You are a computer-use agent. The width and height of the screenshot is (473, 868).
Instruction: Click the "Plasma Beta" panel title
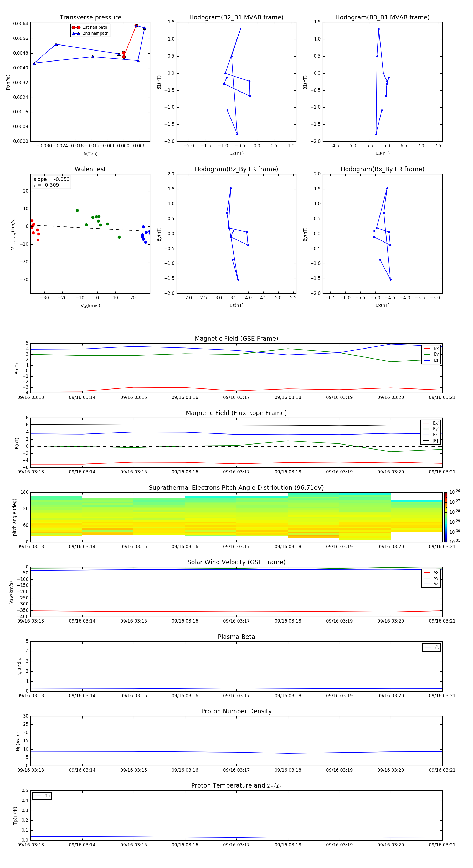click(236, 637)
